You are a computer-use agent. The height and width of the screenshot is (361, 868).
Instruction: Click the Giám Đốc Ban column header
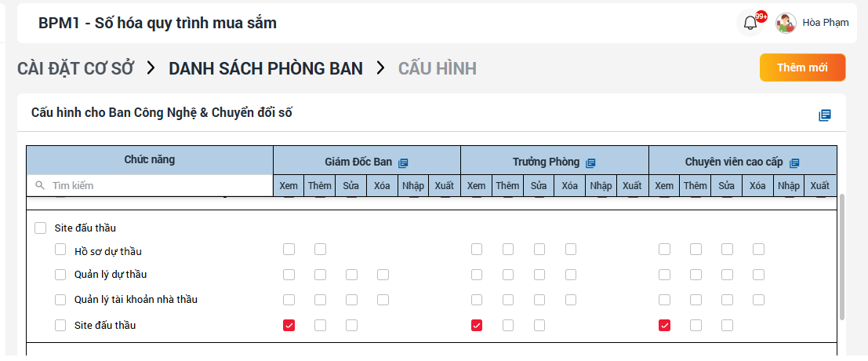358,162
